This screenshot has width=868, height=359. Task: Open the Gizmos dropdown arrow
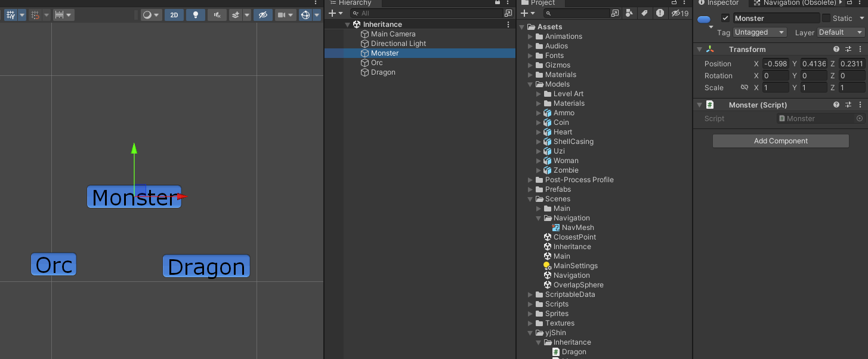(316, 15)
